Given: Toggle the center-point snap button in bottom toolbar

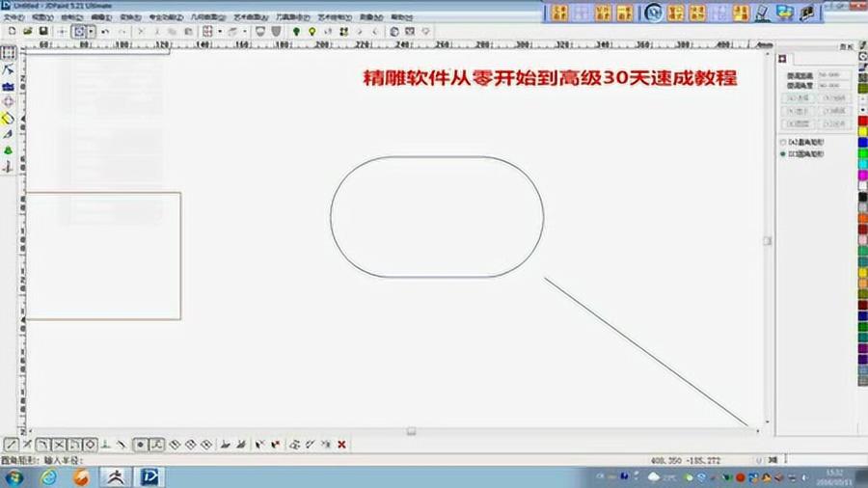Looking at the screenshot, I should (x=140, y=445).
